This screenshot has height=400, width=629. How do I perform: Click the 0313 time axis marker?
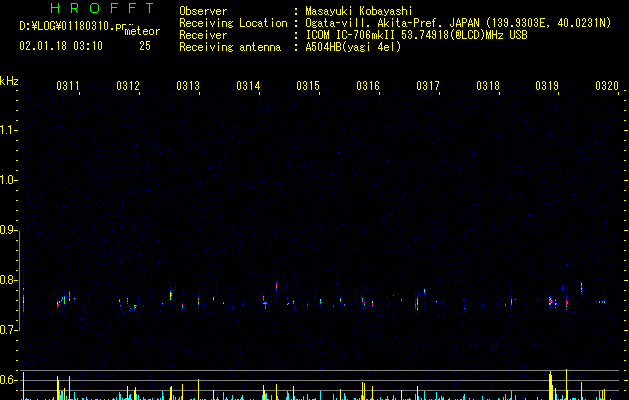(188, 85)
